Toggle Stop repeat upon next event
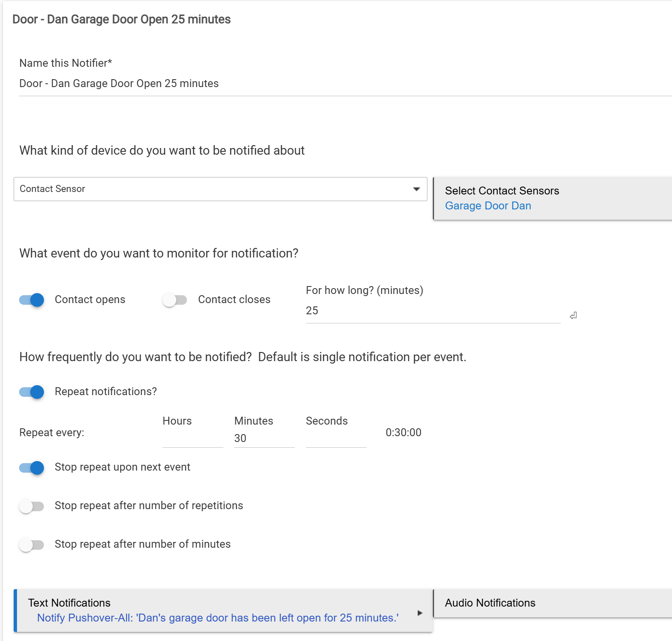 point(32,468)
